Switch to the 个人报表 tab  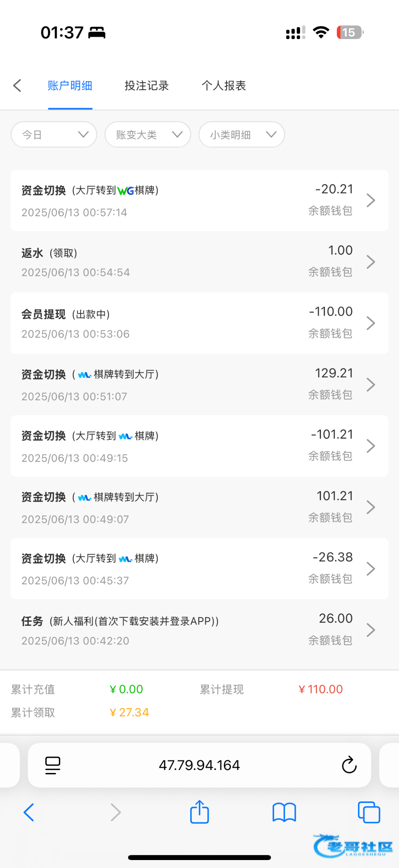tap(224, 86)
